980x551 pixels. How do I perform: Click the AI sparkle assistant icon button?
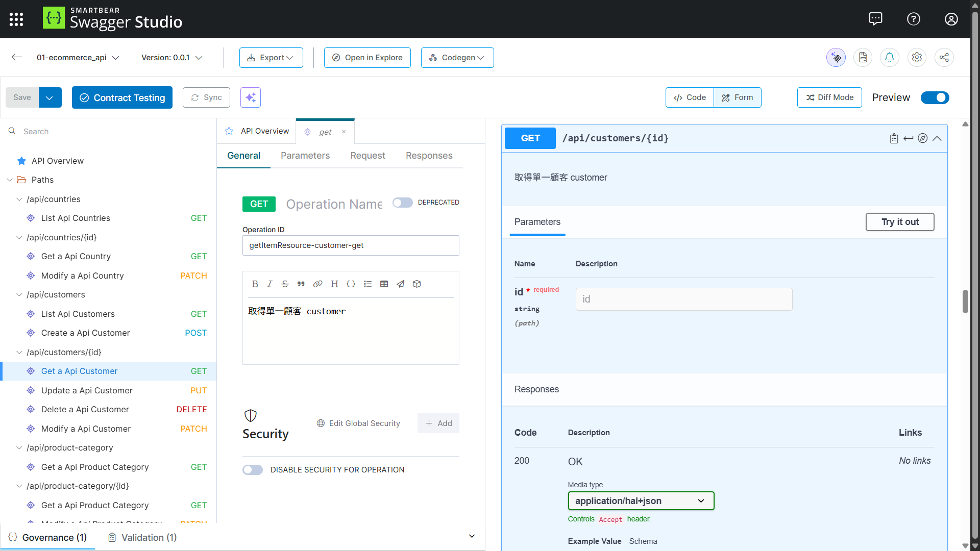coord(251,97)
